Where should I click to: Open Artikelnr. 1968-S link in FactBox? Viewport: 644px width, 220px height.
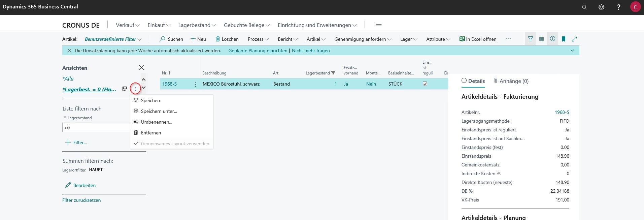tap(562, 112)
